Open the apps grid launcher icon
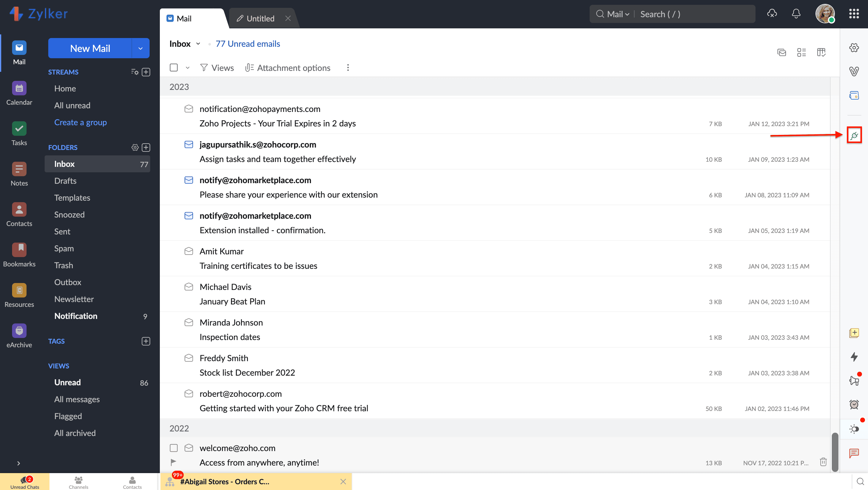Screen dimensions: 868x490 tap(854, 14)
